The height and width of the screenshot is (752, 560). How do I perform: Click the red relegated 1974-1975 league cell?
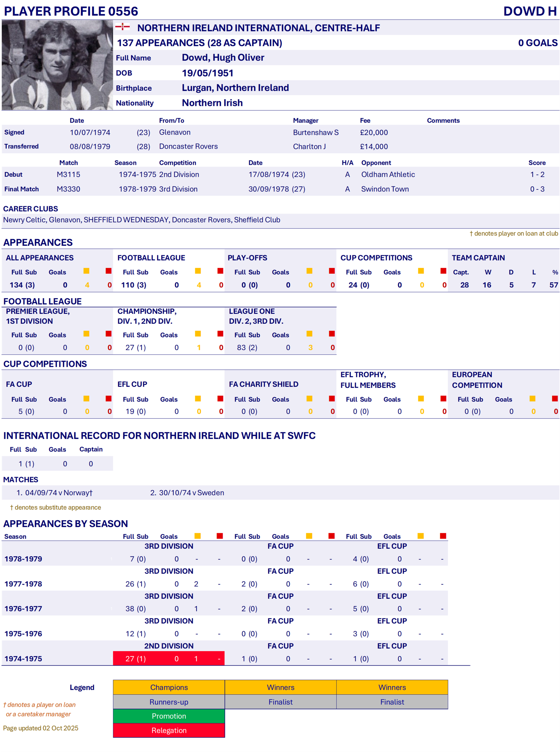click(169, 658)
